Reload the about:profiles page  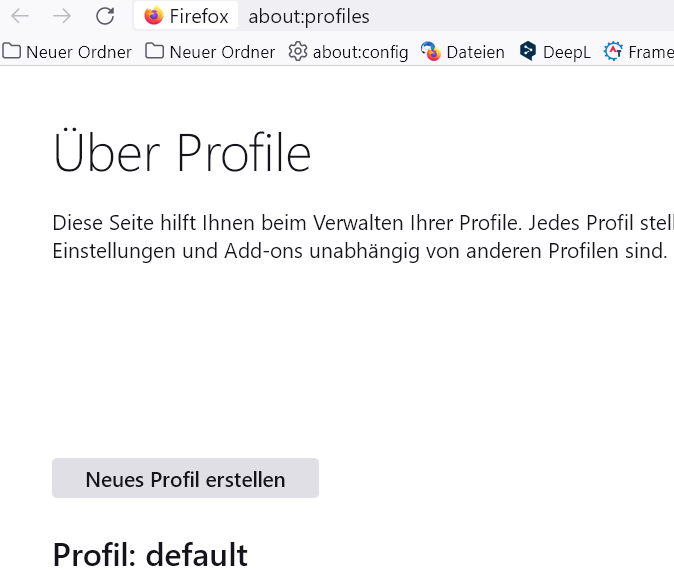click(x=104, y=16)
